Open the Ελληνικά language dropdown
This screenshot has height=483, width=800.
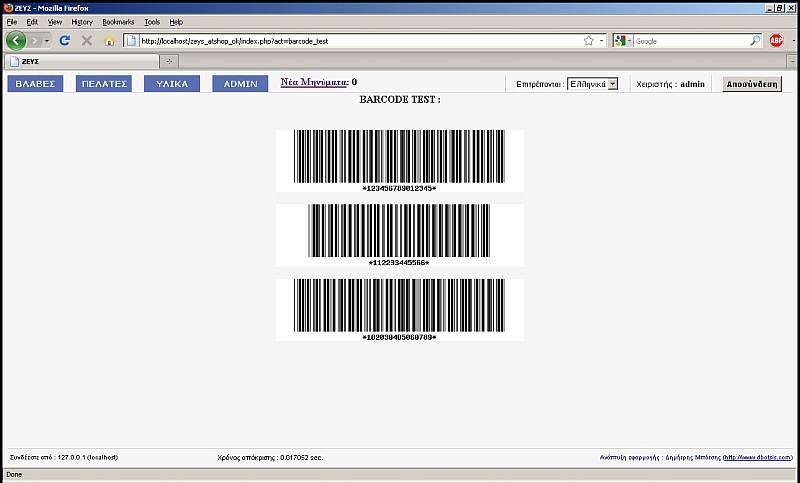pos(592,84)
